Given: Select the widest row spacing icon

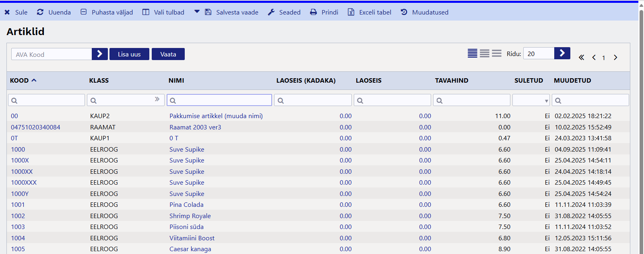Looking at the screenshot, I should [x=497, y=53].
